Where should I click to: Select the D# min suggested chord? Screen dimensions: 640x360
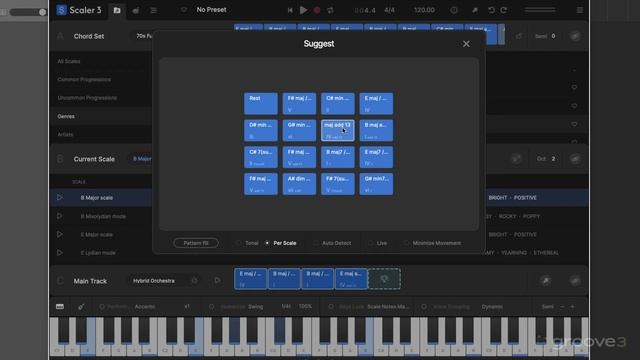pos(260,130)
